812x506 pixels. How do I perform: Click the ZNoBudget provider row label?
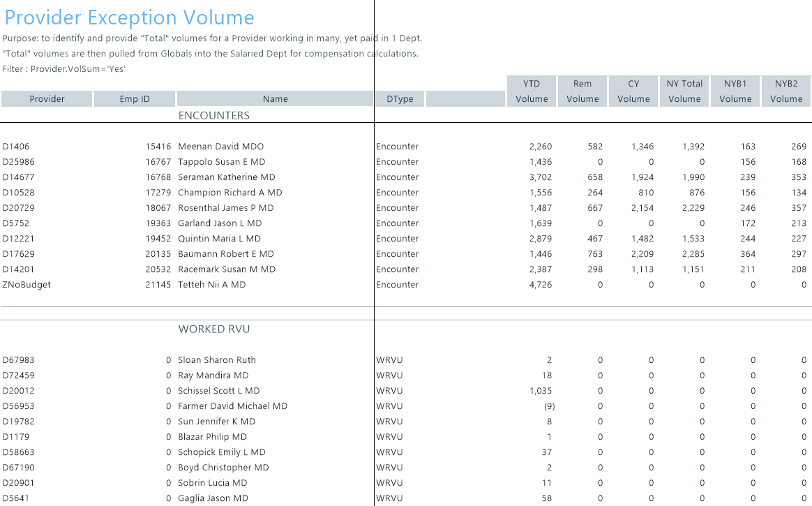[27, 285]
